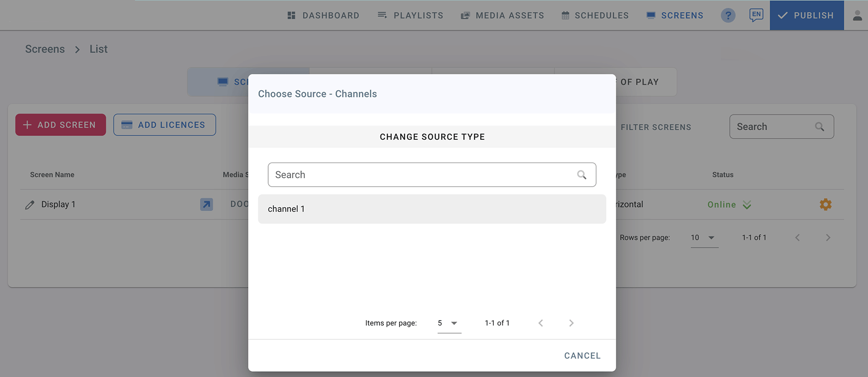Click the List breadcrumb
The width and height of the screenshot is (868, 377).
[98, 49]
